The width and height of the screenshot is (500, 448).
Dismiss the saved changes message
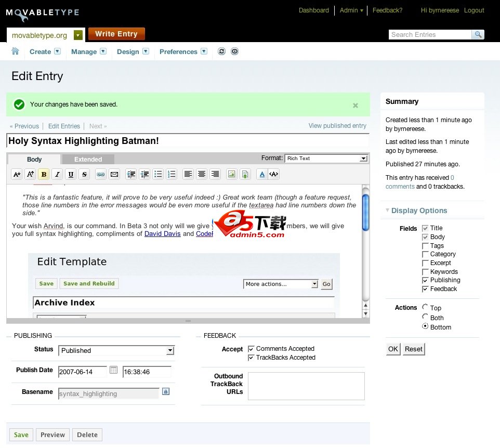tap(355, 105)
